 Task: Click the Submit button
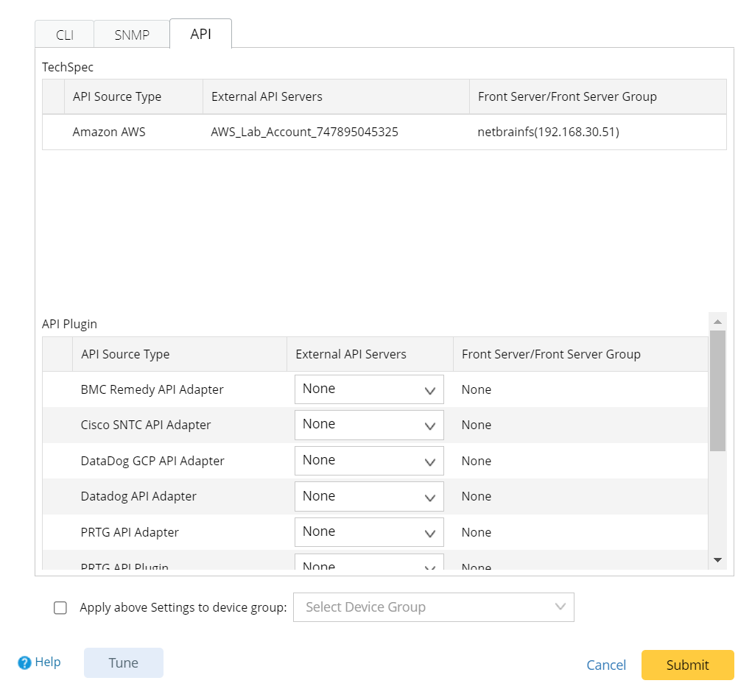[x=687, y=665]
